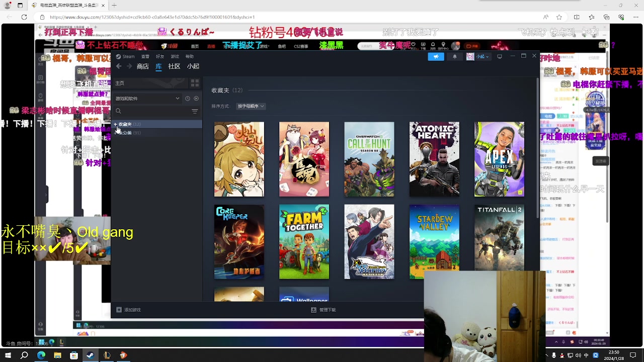Enter Big Picture mode via monitor icon
The height and width of the screenshot is (362, 644).
point(500,56)
